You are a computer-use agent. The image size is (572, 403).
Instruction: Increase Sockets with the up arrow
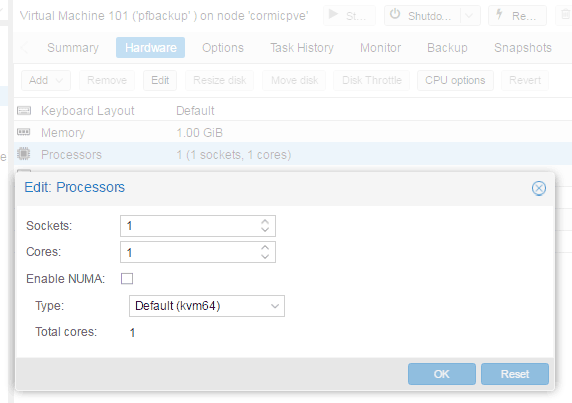[x=265, y=221]
